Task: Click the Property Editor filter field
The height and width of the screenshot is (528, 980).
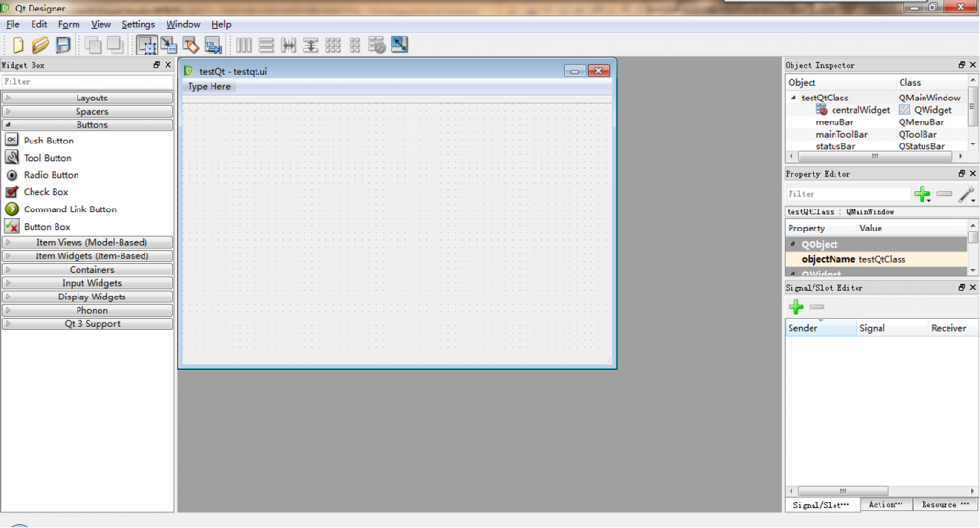Action: tap(848, 194)
